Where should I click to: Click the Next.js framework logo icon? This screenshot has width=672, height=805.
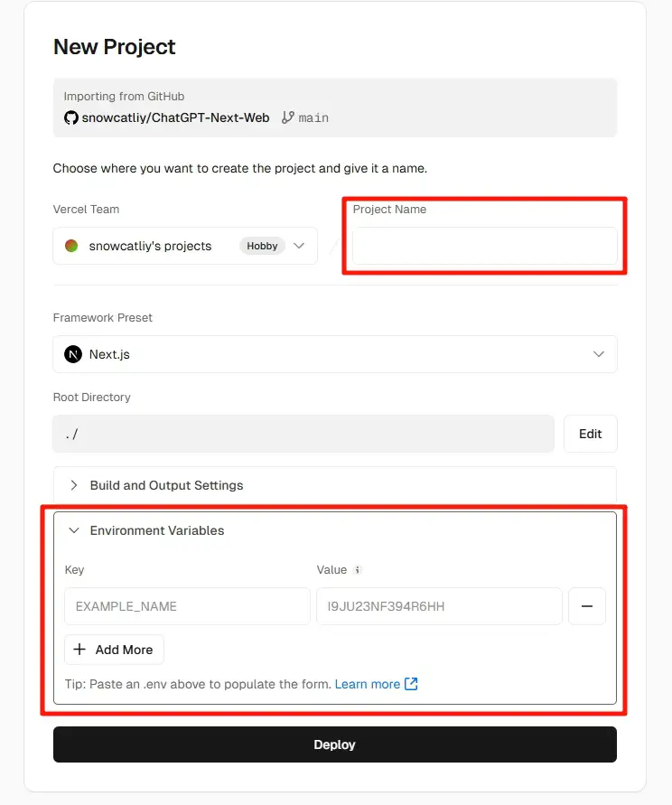coord(73,354)
